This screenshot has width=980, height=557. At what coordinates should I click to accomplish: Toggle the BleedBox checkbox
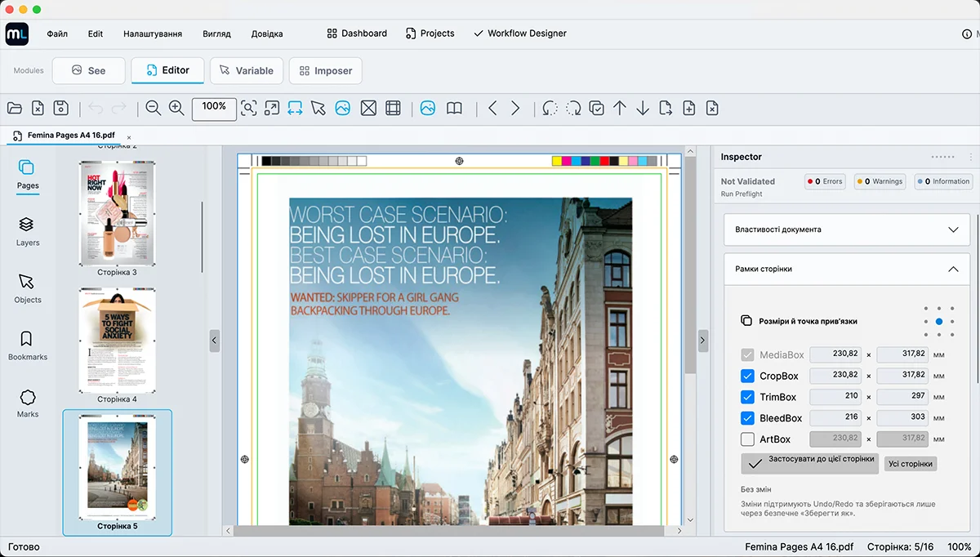coord(747,418)
